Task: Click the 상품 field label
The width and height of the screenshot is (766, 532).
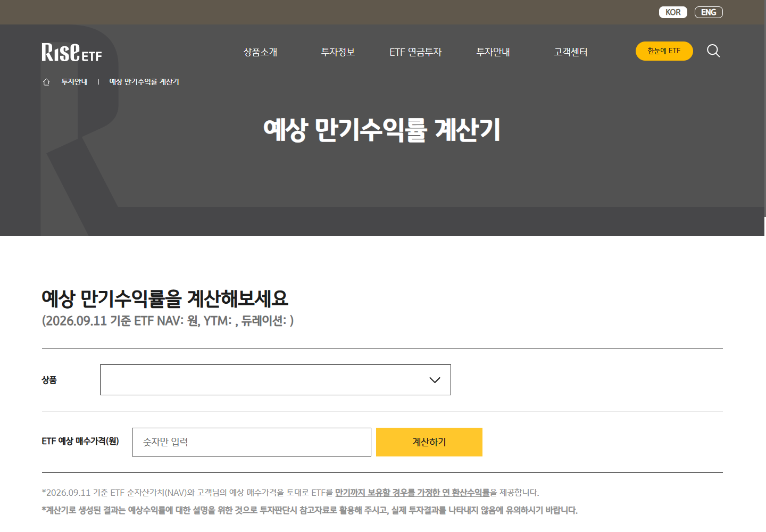Action: [49, 380]
